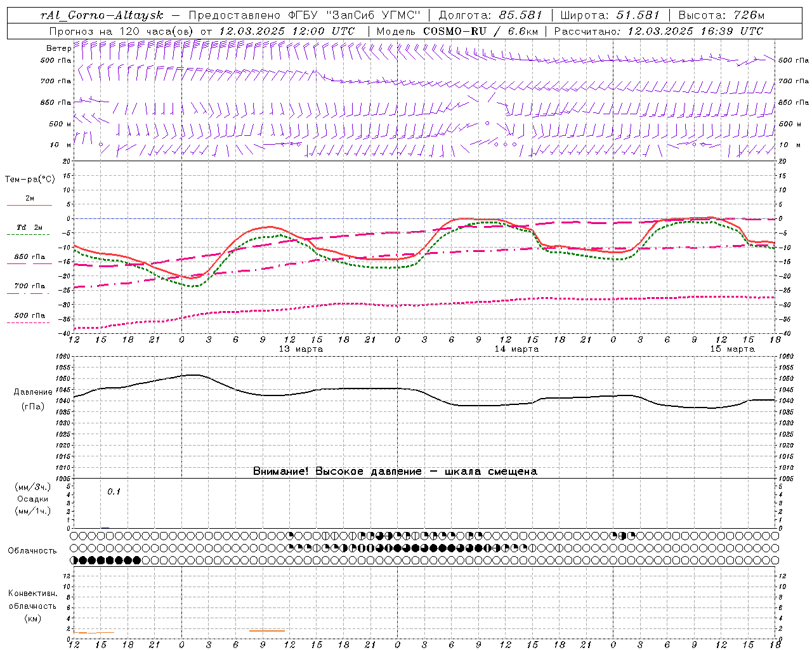Click the Конвективн. облачность (км) panel label

click(x=32, y=606)
